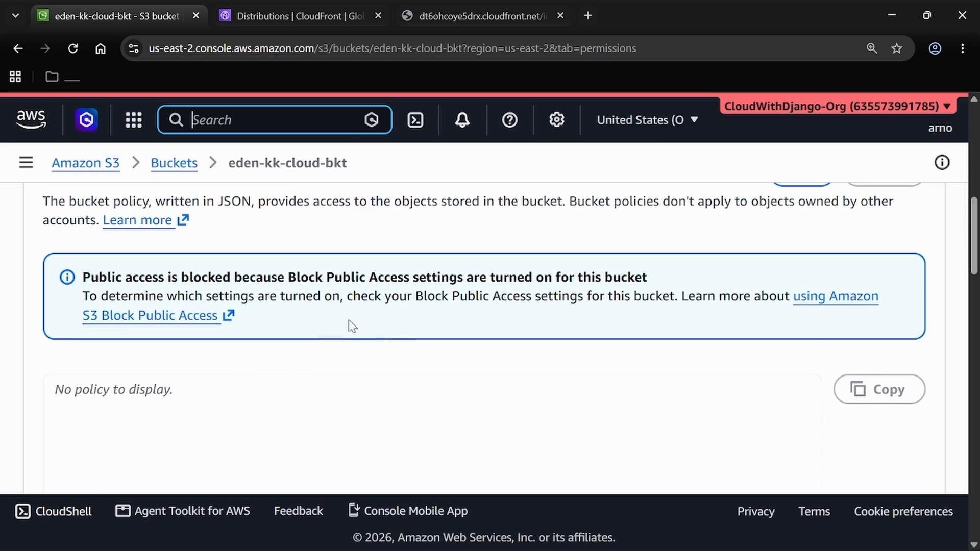The height and width of the screenshot is (551, 980).
Task: Click the browser zoom magnifier icon
Action: click(872, 48)
